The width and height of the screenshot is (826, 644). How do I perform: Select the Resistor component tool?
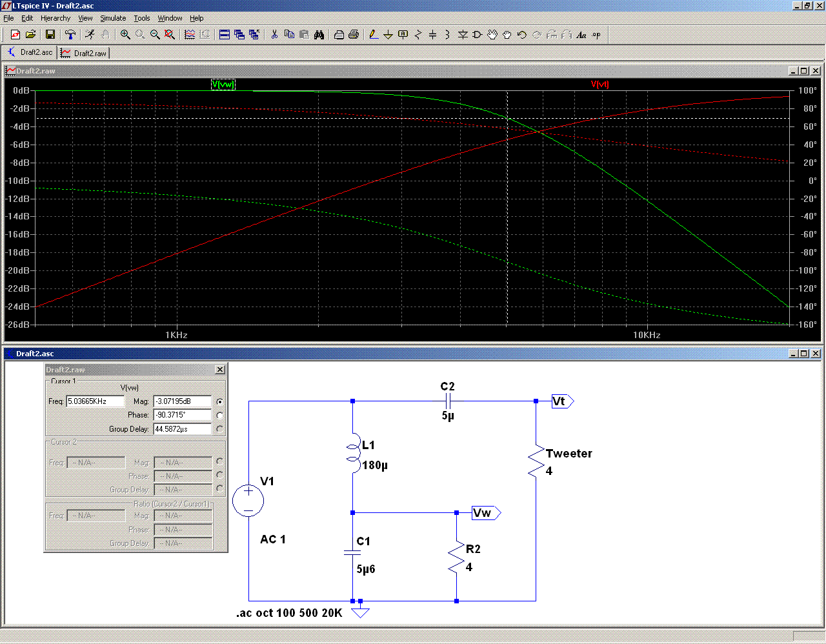click(418, 35)
